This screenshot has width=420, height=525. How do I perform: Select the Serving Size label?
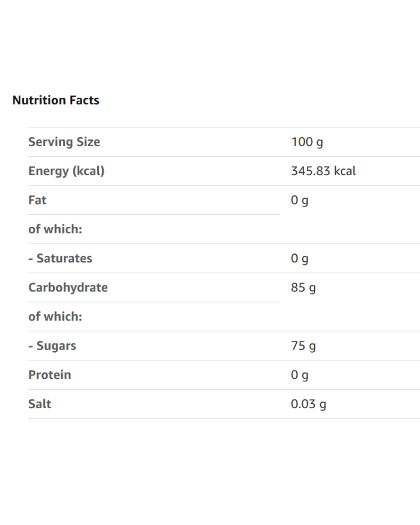[x=64, y=142]
